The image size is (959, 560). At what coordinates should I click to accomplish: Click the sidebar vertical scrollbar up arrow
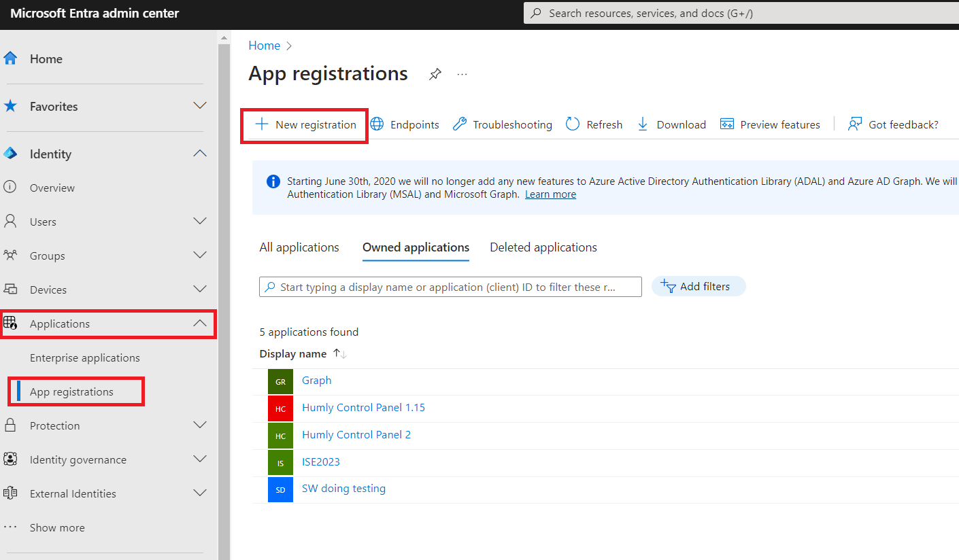coord(224,38)
